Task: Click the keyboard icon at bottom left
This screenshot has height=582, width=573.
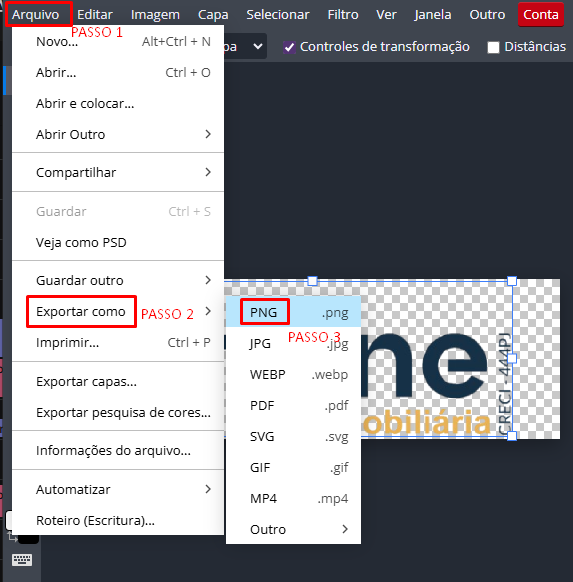Action: [22, 560]
